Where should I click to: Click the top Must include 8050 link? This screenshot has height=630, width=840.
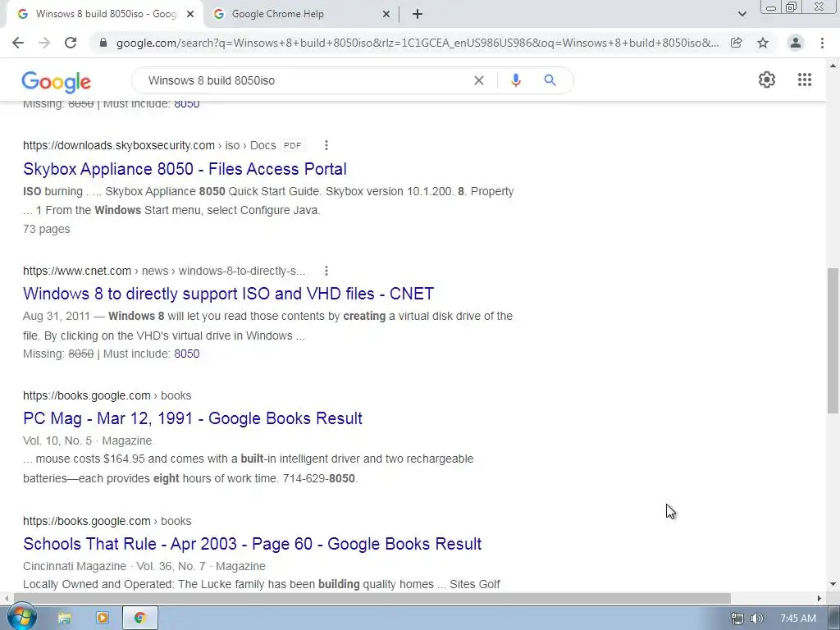187,104
